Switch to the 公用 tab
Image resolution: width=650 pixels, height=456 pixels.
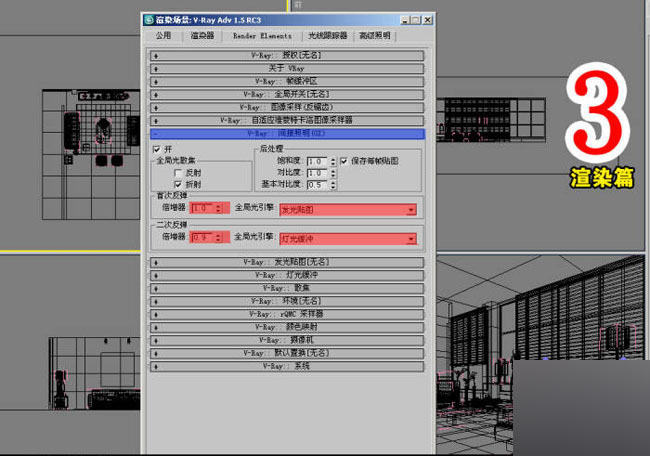163,36
